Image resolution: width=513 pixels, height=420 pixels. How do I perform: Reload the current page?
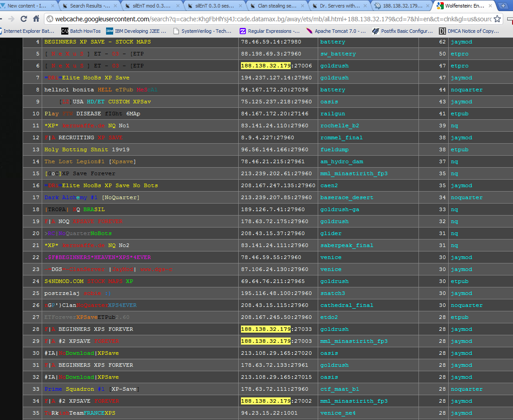pos(24,19)
